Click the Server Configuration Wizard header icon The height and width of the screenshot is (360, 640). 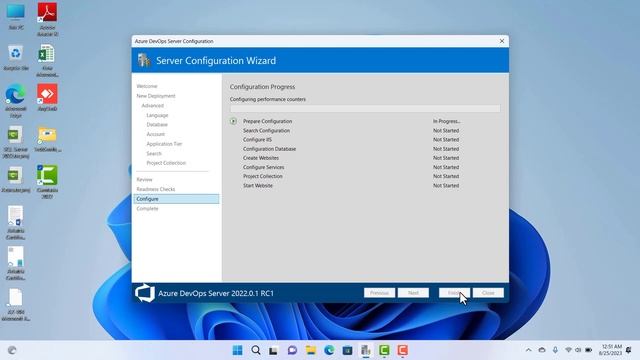[x=144, y=60]
